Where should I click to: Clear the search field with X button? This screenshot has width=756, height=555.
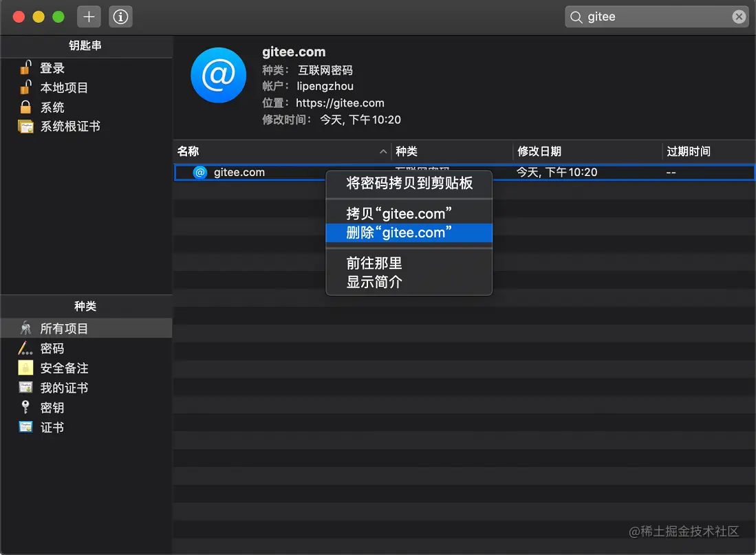pyautogui.click(x=739, y=17)
